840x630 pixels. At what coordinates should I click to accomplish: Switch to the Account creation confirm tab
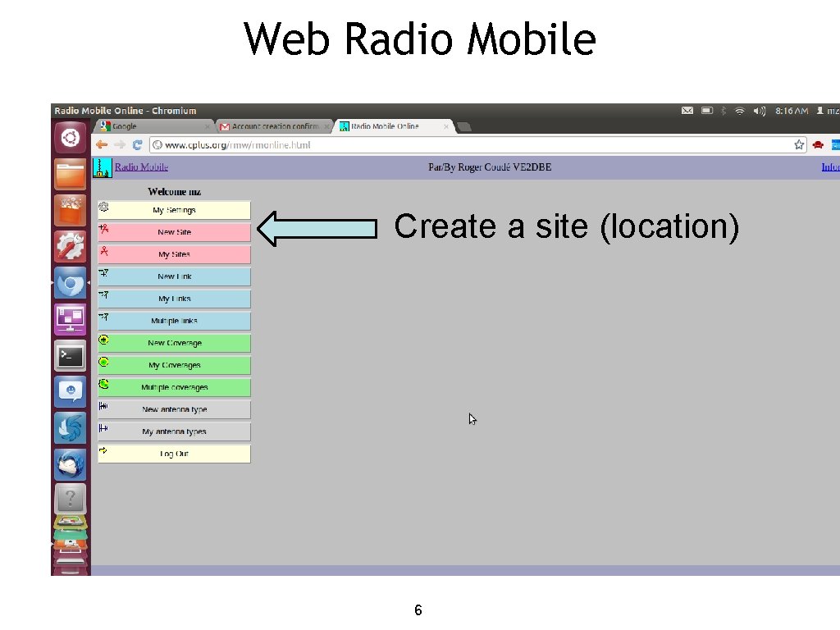tap(274, 126)
